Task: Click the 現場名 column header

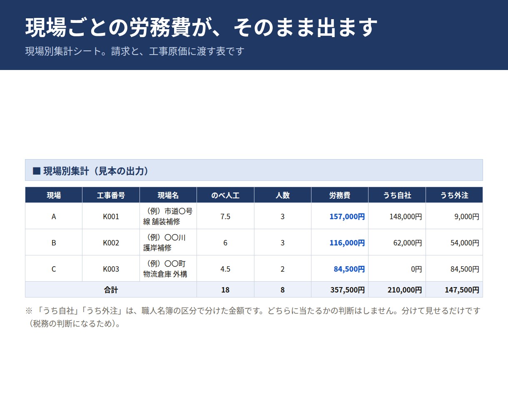Action: pos(168,195)
